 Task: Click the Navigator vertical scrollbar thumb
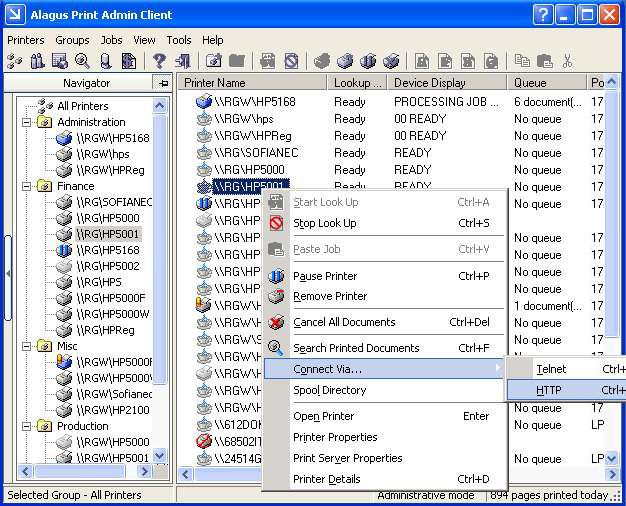click(x=160, y=248)
